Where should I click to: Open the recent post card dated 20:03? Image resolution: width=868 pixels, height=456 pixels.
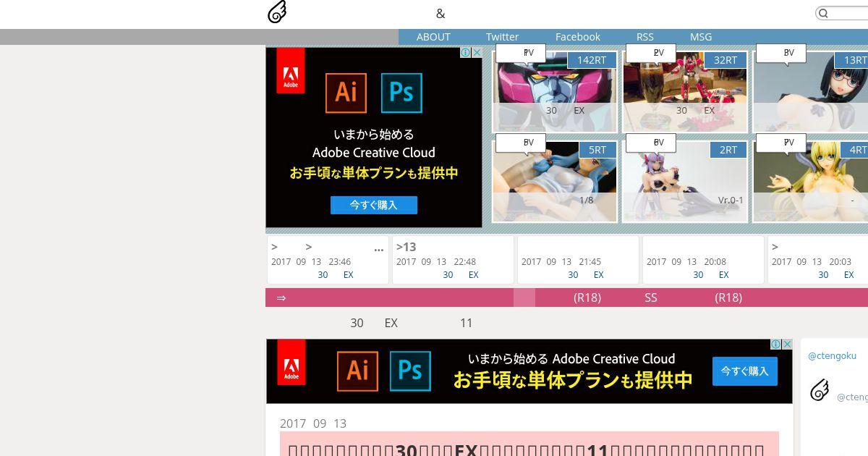818,260
